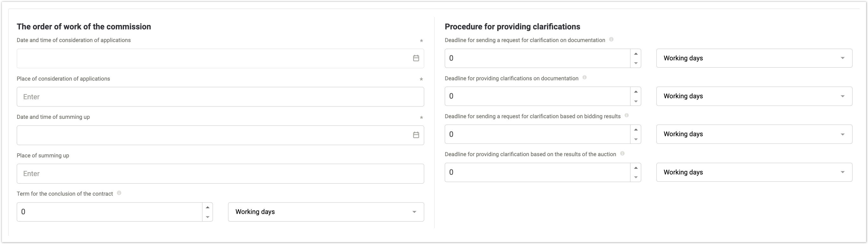This screenshot has height=244, width=868.
Task: Focus the Place of consideration of applications field
Action: [220, 97]
